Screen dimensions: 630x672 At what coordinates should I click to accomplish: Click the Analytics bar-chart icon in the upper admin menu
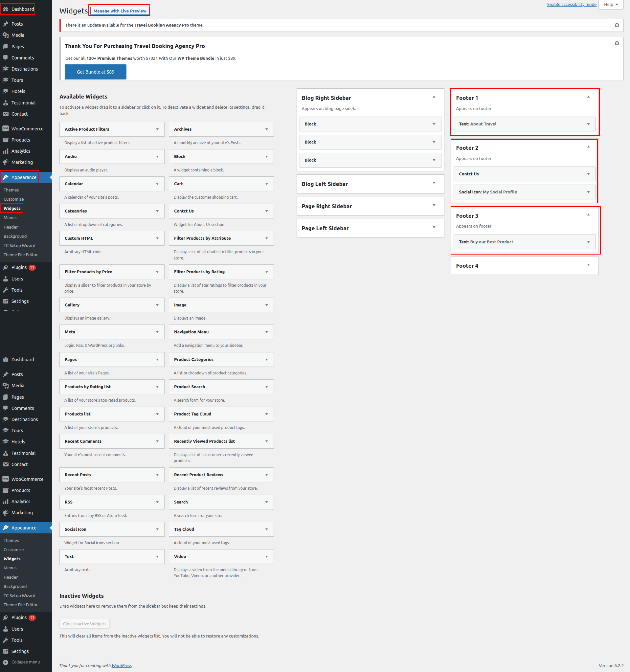5,151
